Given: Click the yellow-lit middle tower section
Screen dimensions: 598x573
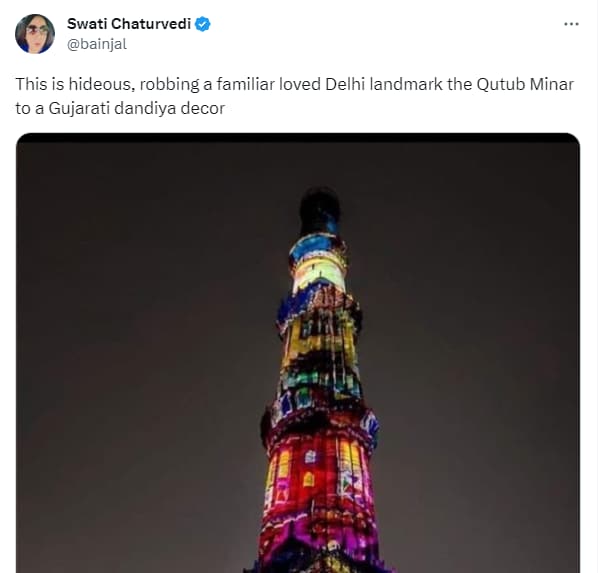Looking at the screenshot, I should pyautogui.click(x=320, y=340).
